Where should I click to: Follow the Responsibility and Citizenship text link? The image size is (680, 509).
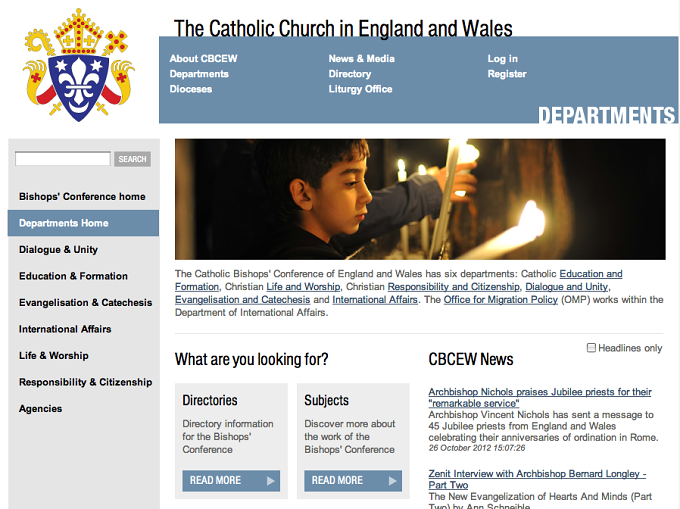(454, 287)
